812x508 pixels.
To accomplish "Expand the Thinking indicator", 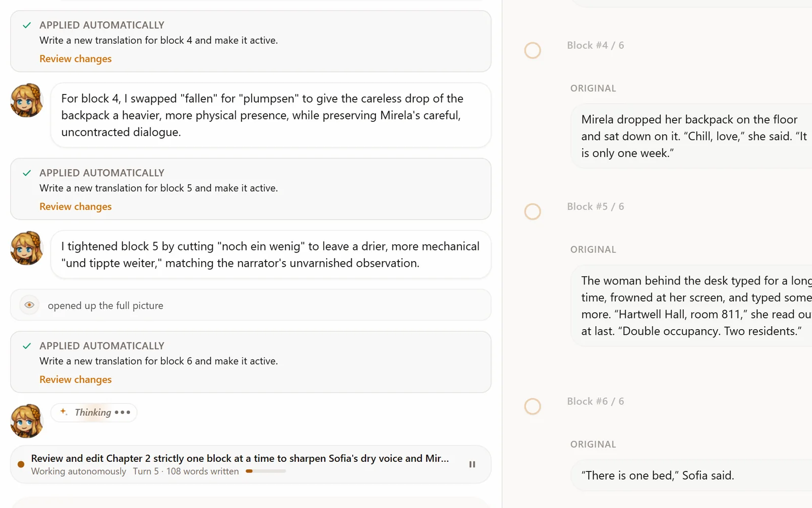I will (94, 412).
